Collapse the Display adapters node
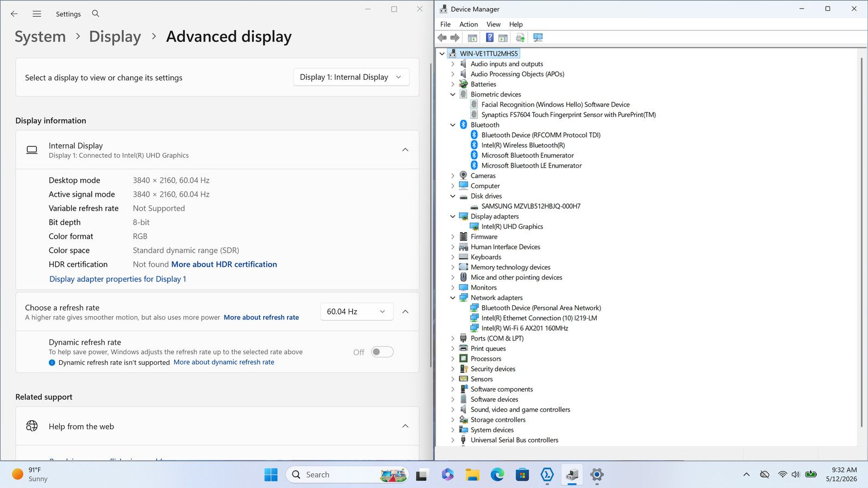Image resolution: width=868 pixels, height=488 pixels. tap(452, 216)
